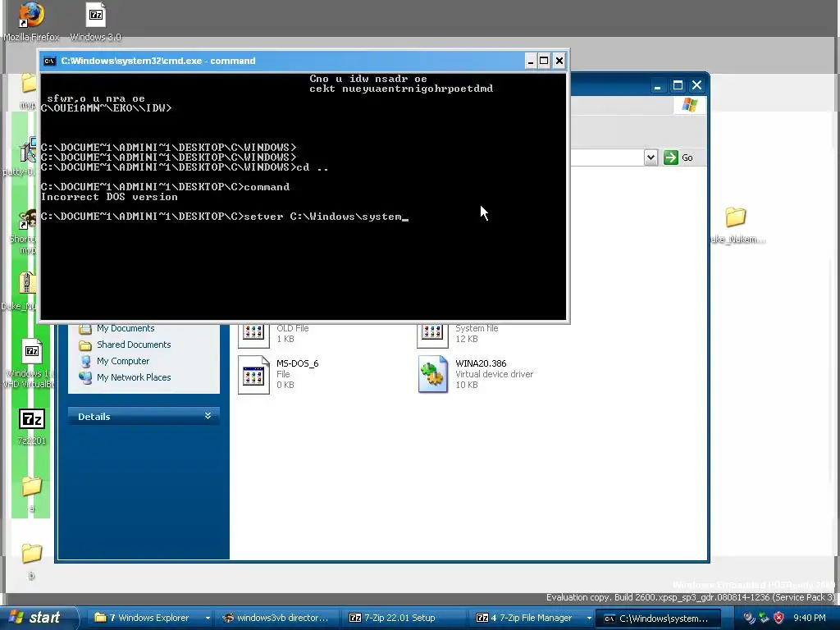Open the address bar dropdown arrow
840x630 pixels.
pyautogui.click(x=651, y=157)
